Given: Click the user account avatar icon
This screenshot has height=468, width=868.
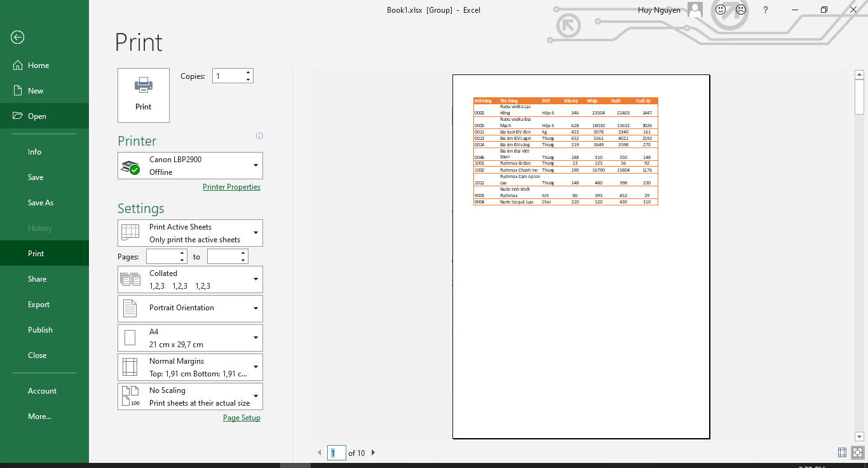Looking at the screenshot, I should pyautogui.click(x=695, y=10).
